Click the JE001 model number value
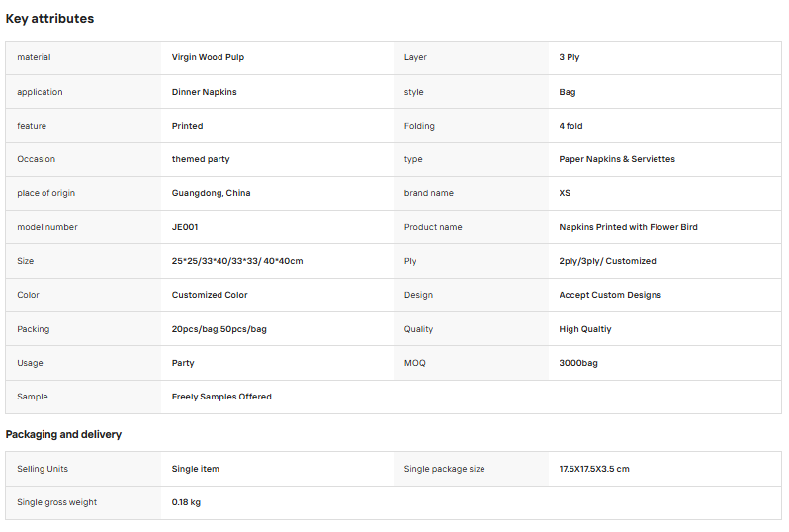This screenshot has width=789, height=532. pos(185,227)
